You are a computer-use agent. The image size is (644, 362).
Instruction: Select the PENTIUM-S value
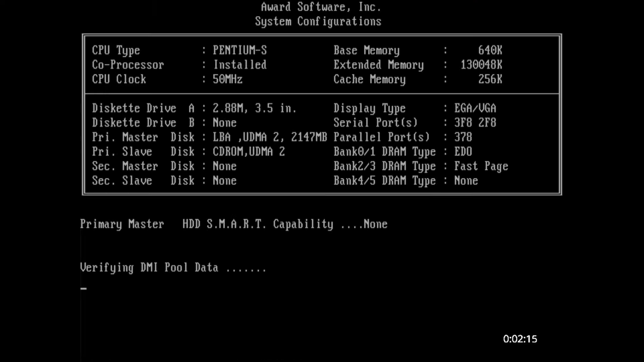pyautogui.click(x=240, y=50)
